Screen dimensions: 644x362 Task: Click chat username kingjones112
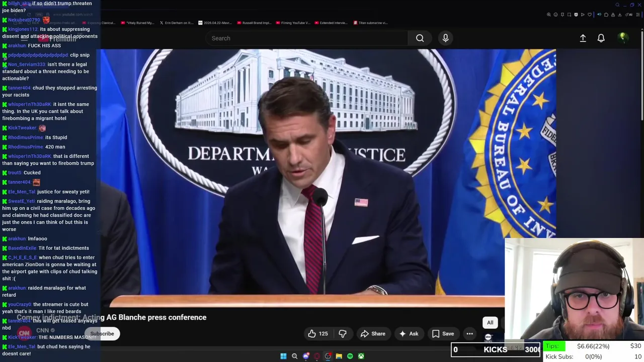23,30
